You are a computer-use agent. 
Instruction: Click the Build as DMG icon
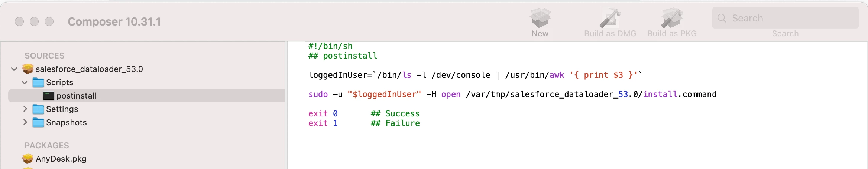point(610,18)
